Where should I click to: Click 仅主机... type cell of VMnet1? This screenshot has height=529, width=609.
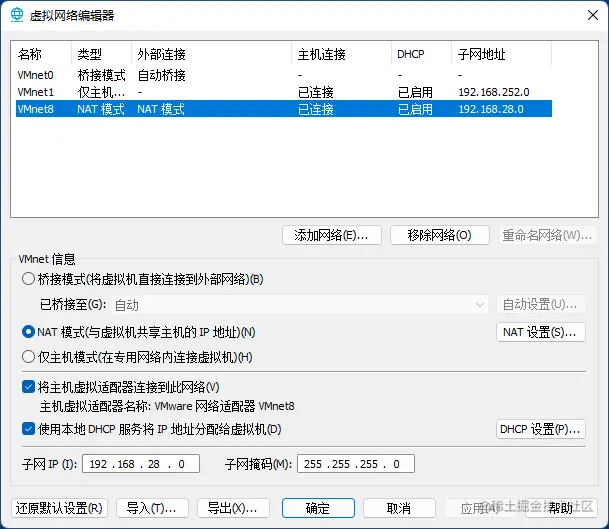pos(101,92)
